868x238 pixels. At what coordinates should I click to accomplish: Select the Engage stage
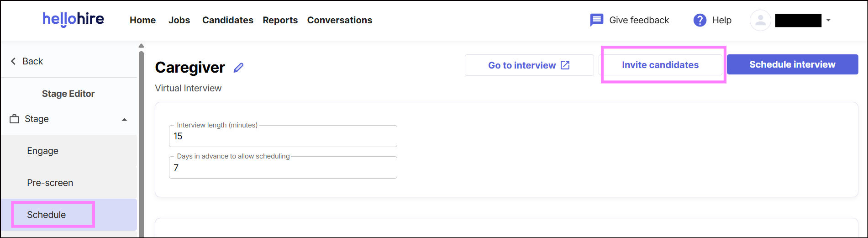pos(69,151)
